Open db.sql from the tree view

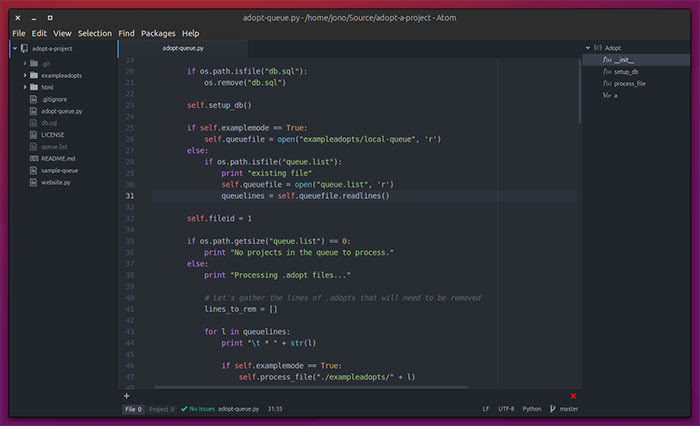[49, 123]
